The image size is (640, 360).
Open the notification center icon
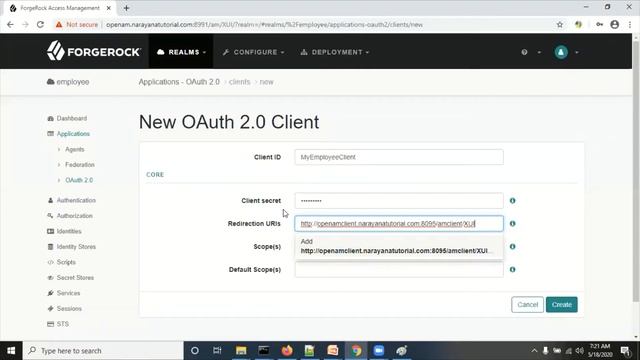pyautogui.click(x=625, y=351)
